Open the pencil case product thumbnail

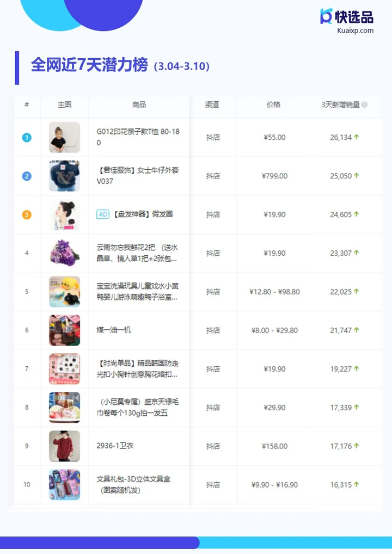pos(64,484)
